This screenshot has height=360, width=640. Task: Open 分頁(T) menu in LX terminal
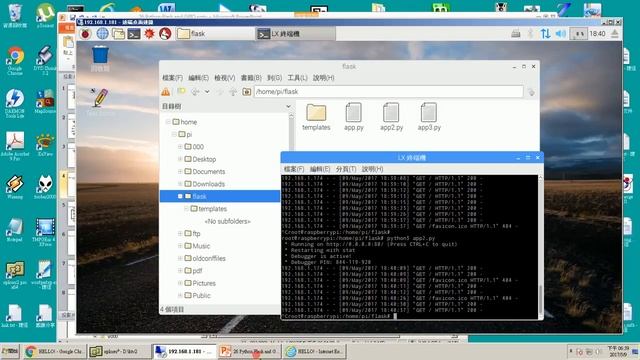pyautogui.click(x=346, y=169)
